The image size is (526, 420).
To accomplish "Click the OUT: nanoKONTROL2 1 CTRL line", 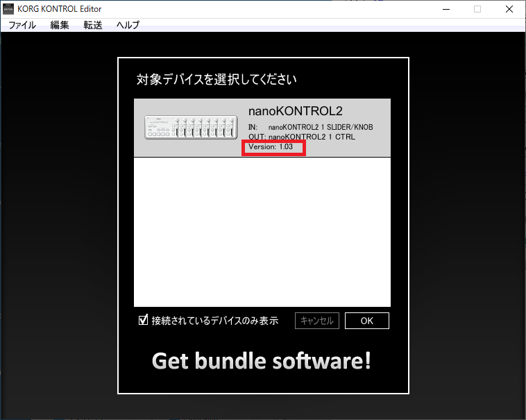I will point(302,137).
